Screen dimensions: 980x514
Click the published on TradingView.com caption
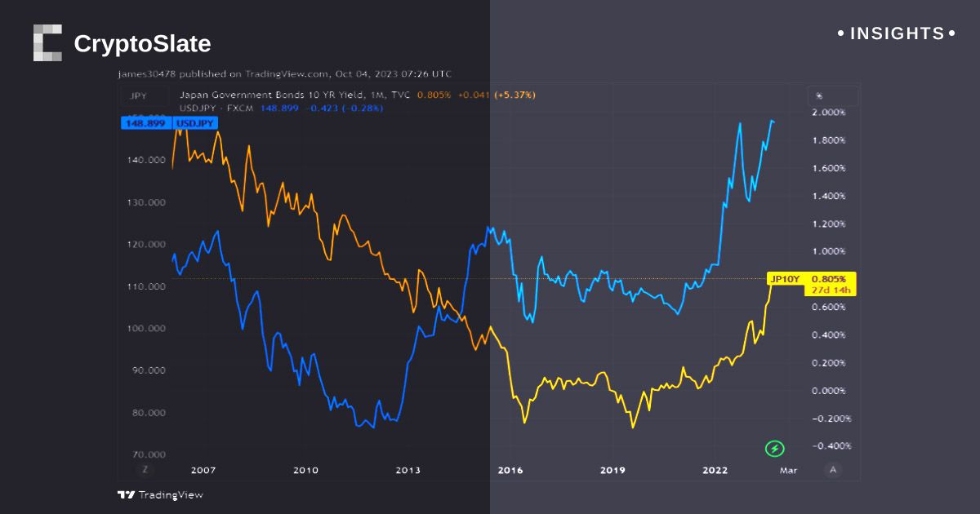[x=284, y=73]
